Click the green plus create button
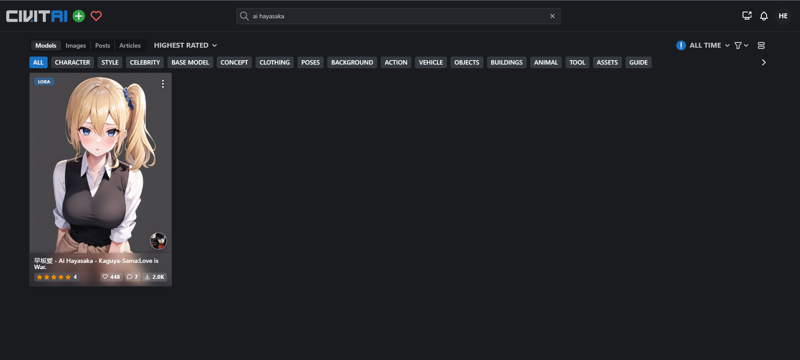 click(79, 16)
